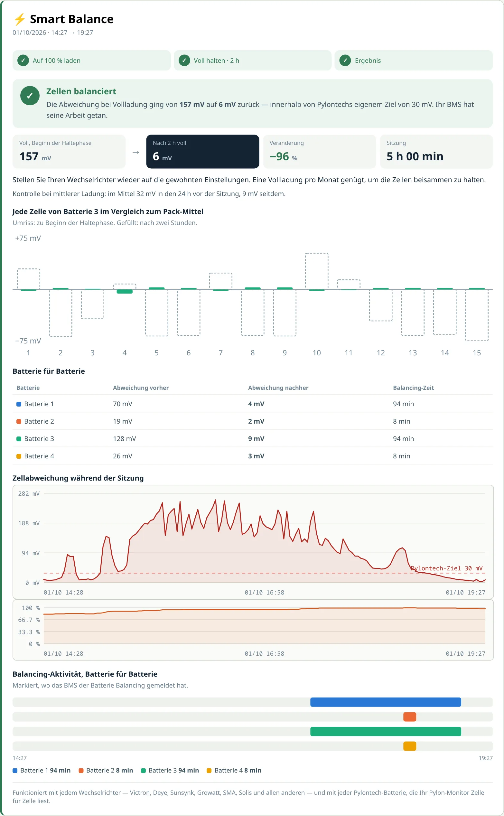Click the 'Abweichung nachher' column header
The height and width of the screenshot is (816, 504).
pyautogui.click(x=278, y=388)
